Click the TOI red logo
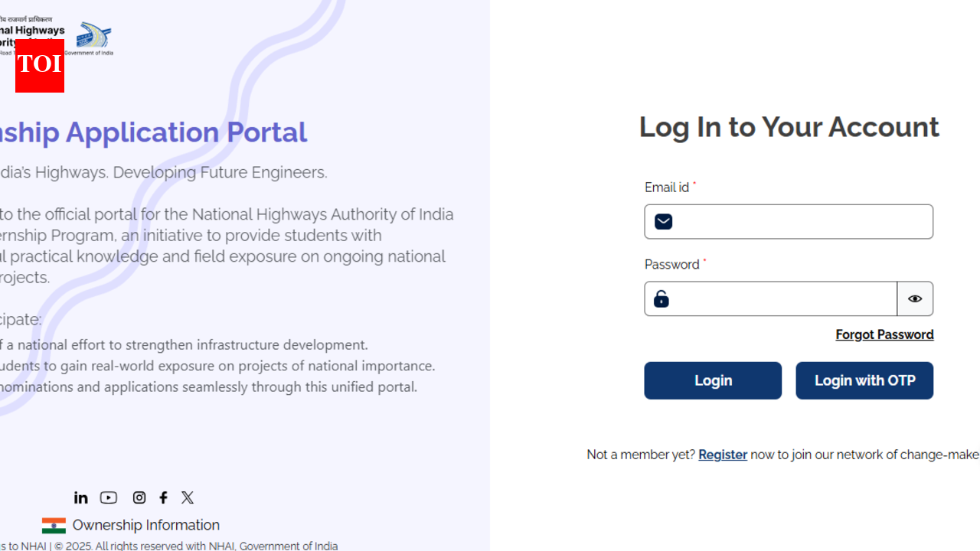Screen dimensions: 980x551 (40, 65)
